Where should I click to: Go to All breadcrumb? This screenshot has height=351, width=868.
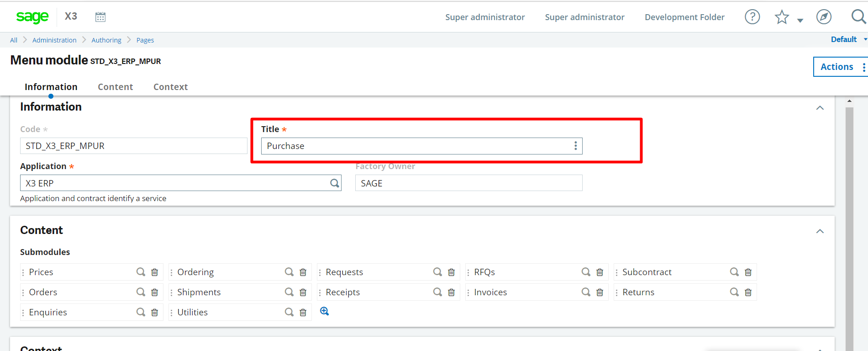tap(14, 40)
